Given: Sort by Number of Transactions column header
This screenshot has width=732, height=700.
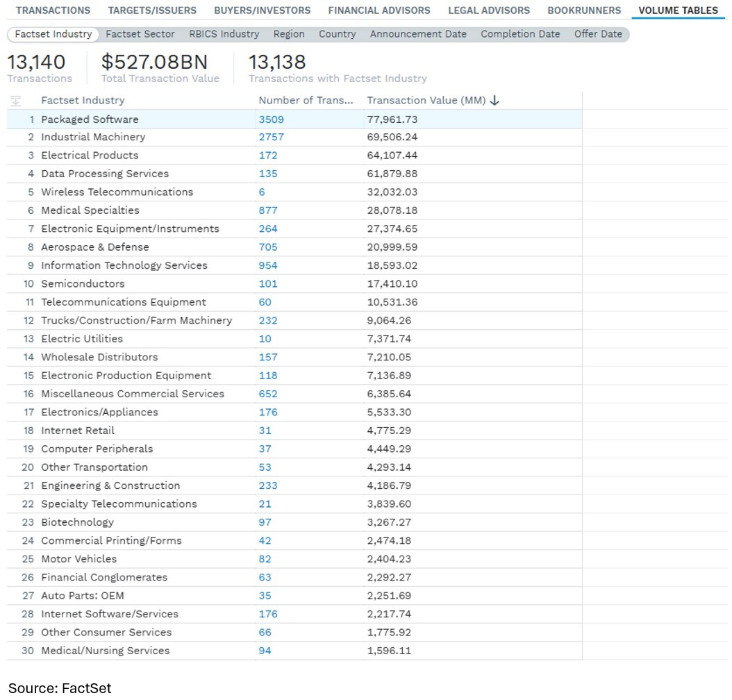Looking at the screenshot, I should pyautogui.click(x=306, y=101).
